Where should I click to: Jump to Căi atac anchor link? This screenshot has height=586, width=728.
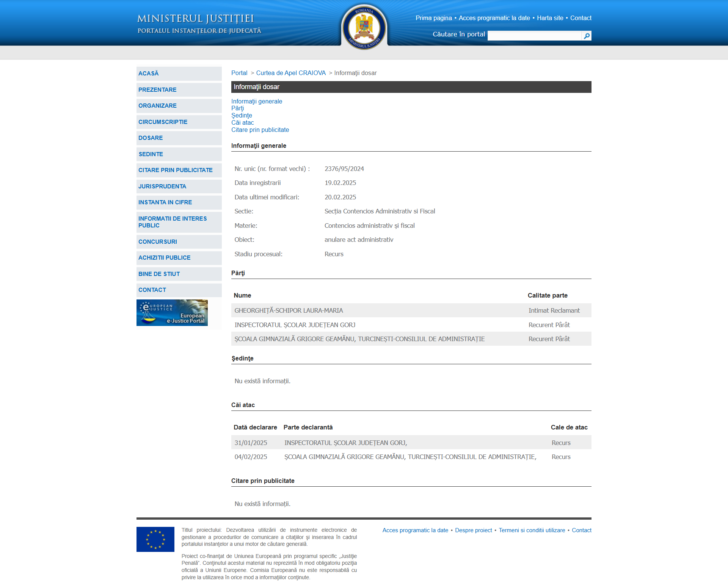[x=243, y=123]
